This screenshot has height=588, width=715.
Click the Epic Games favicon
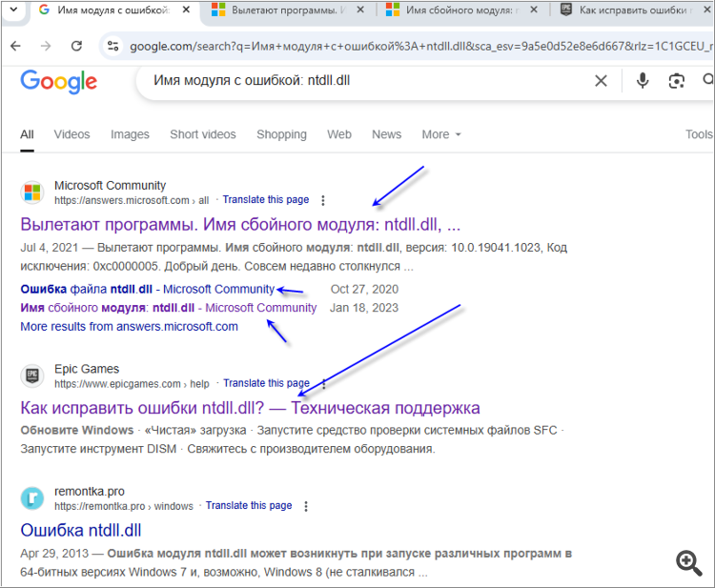click(x=32, y=375)
